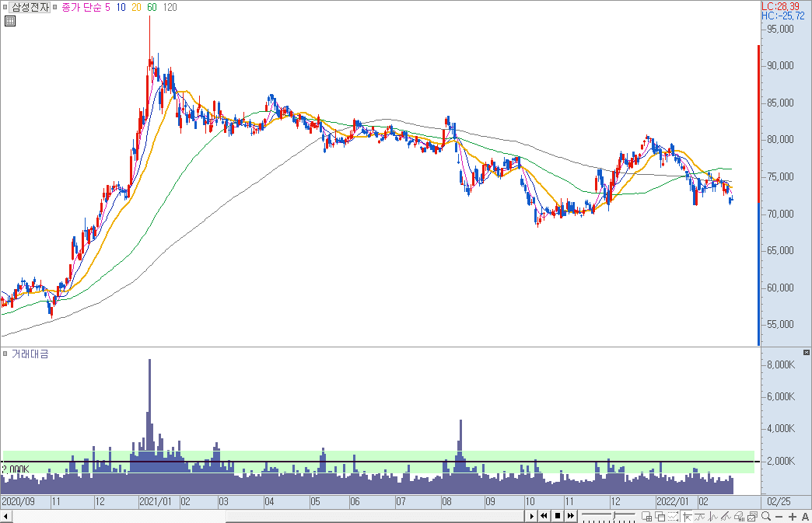Click the magnifier zoom icon
This screenshot has width=812, height=523.
coord(766,516)
